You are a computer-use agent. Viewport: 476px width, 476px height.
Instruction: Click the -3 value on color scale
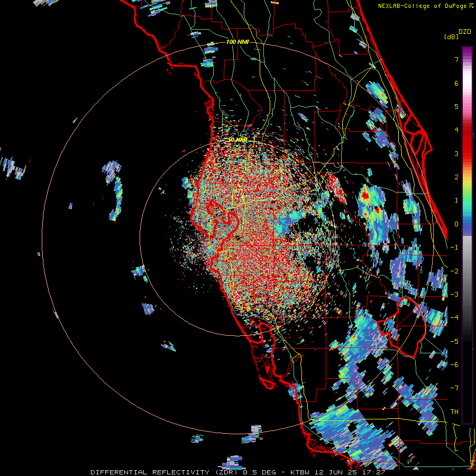[x=454, y=295]
